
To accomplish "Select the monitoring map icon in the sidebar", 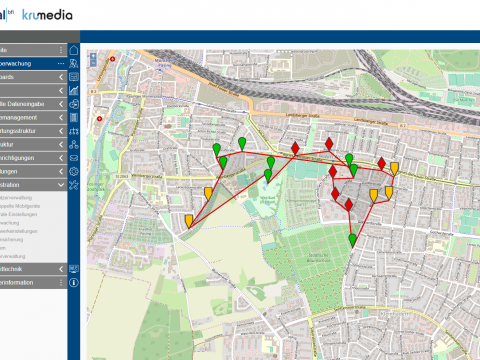I will pos(74,63).
